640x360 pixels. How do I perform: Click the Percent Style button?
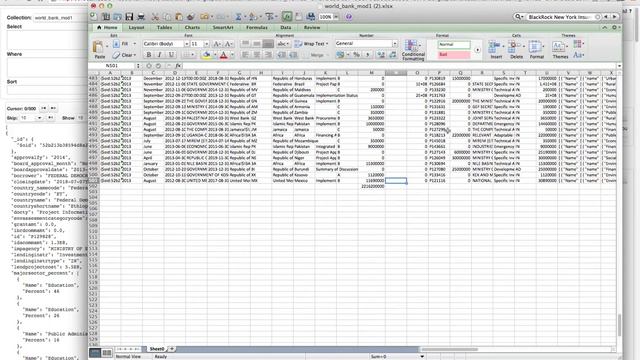(356, 55)
